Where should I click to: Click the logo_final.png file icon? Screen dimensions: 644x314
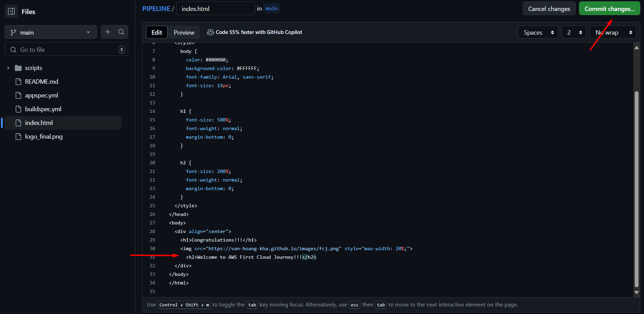coord(19,137)
